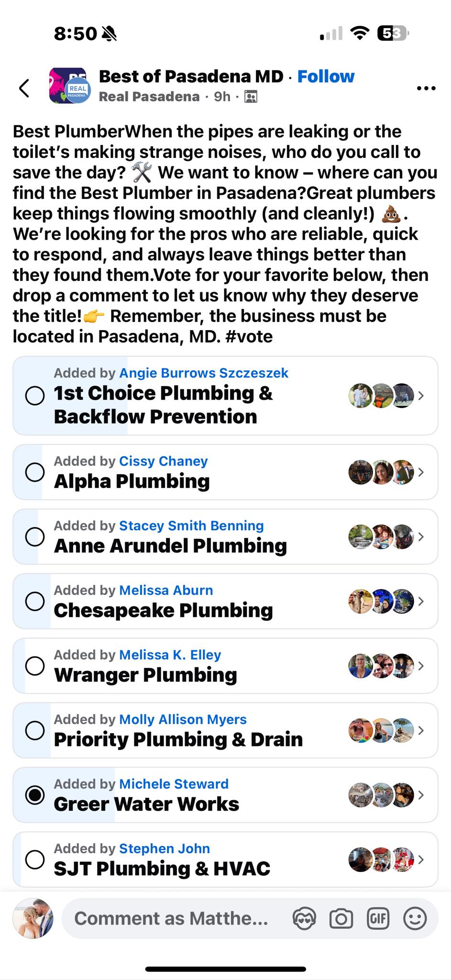Open the #vote hashtag link
Viewport: 451px width, 980px height.
[x=249, y=336]
